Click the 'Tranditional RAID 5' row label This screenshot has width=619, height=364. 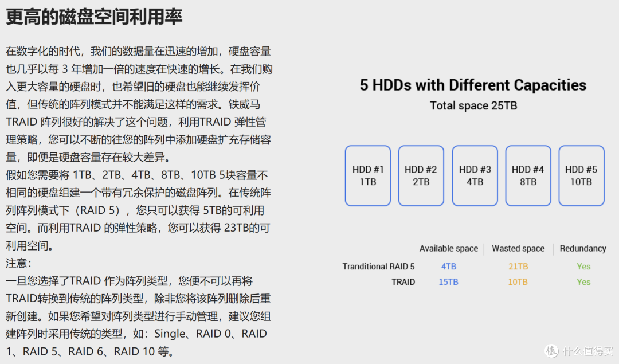[x=378, y=267]
